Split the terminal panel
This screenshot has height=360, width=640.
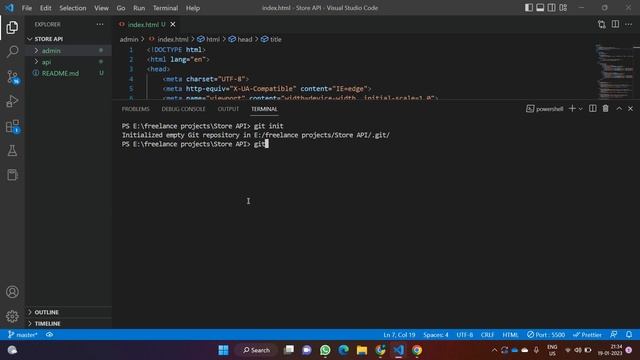(593, 109)
